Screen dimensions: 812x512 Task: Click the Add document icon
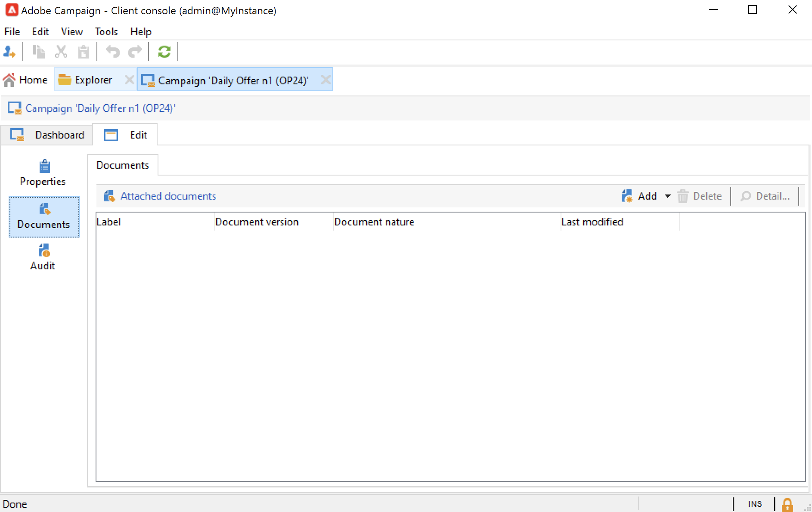pos(627,196)
